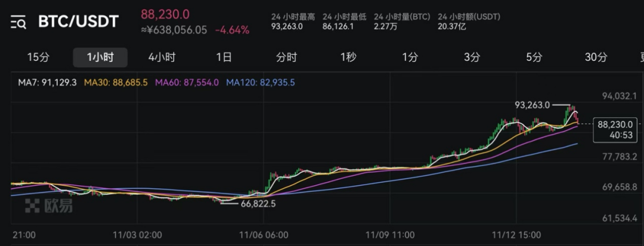
Task: Switch to the 1分 interval
Action: pyautogui.click(x=410, y=57)
